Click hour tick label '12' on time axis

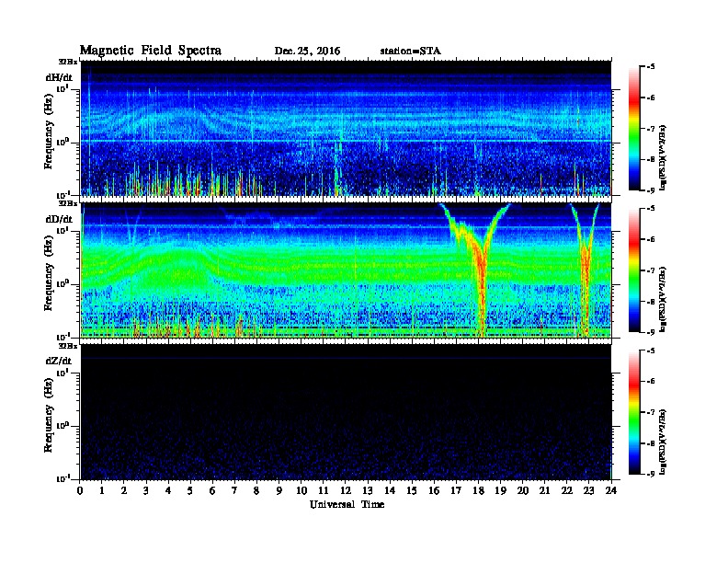click(346, 491)
